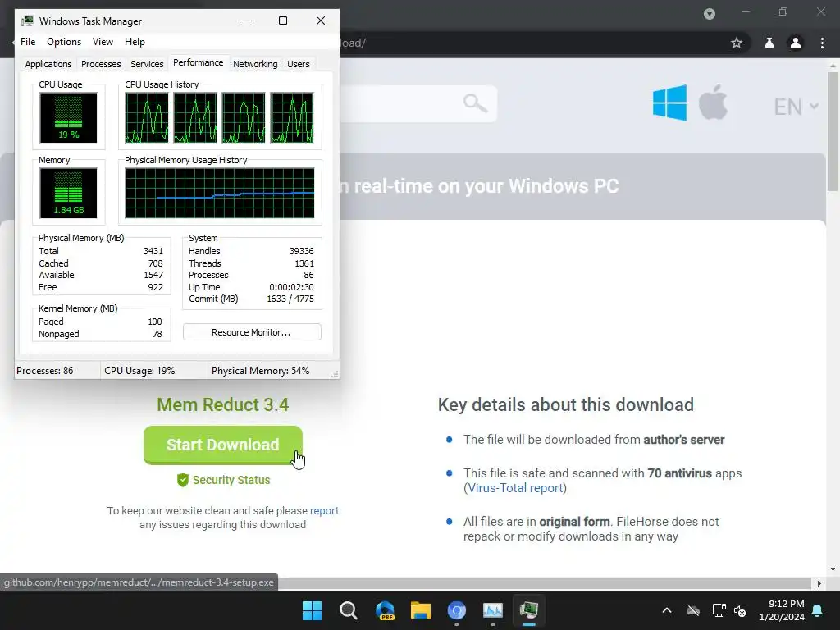The width and height of the screenshot is (840, 630).
Task: Click the vertical page scrollbar thumb
Action: 833,131
